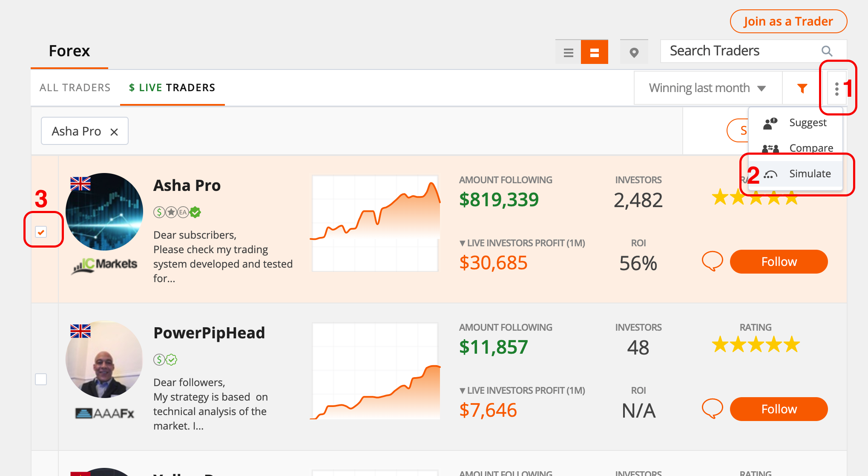The image size is (868, 476).
Task: Click Asha Pro's dollar badge icon
Action: [x=159, y=212]
